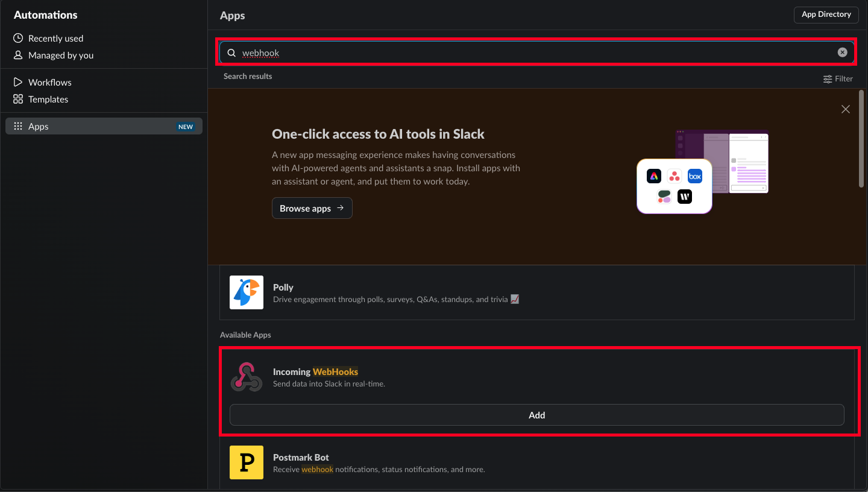868x492 pixels.
Task: Open the Polly app logo
Action: [247, 292]
